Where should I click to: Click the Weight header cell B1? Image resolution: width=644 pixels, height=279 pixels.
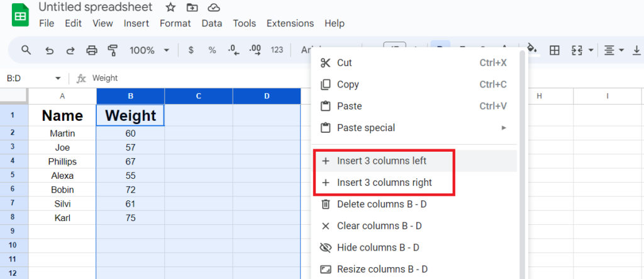(x=131, y=115)
